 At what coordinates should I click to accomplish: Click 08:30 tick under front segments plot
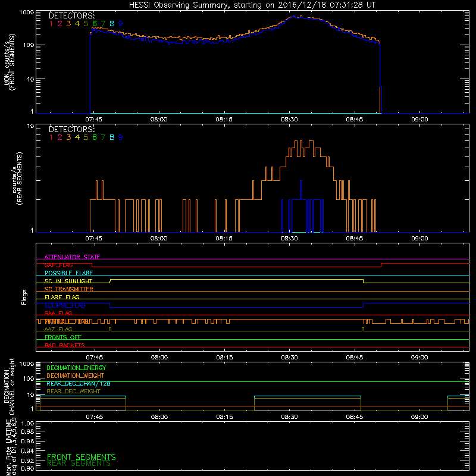[x=289, y=120]
